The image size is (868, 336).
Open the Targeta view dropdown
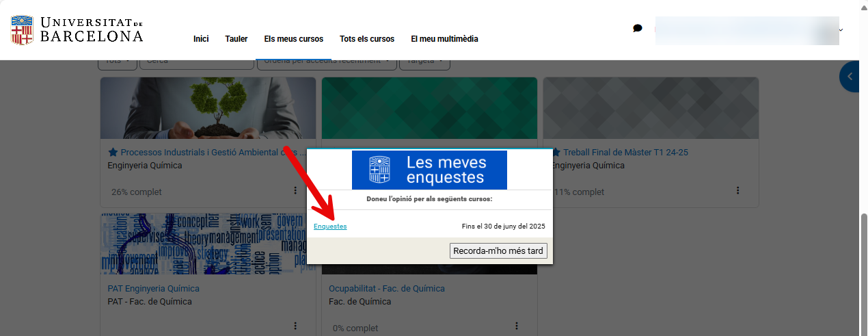[424, 61]
